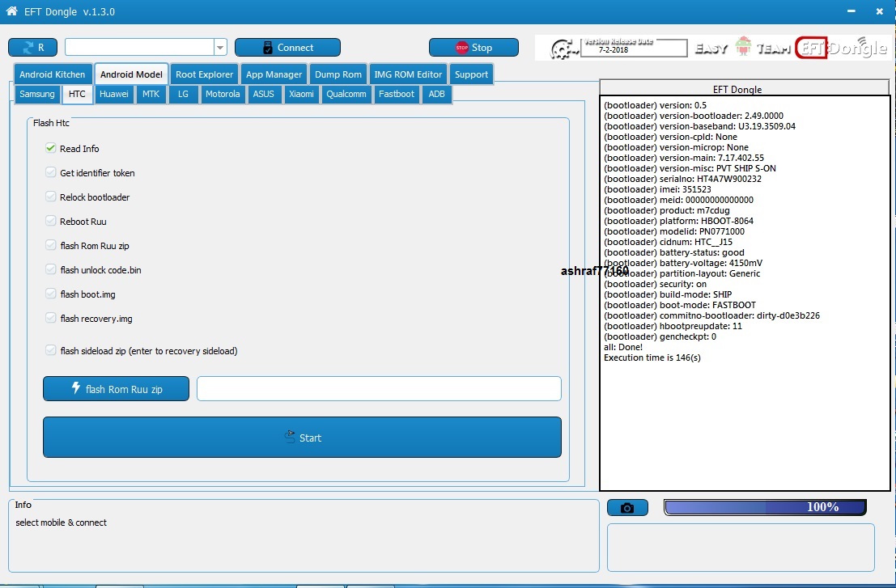This screenshot has width=896, height=588.
Task: Click the cidnum HTC__J15 log line
Action: point(668,242)
